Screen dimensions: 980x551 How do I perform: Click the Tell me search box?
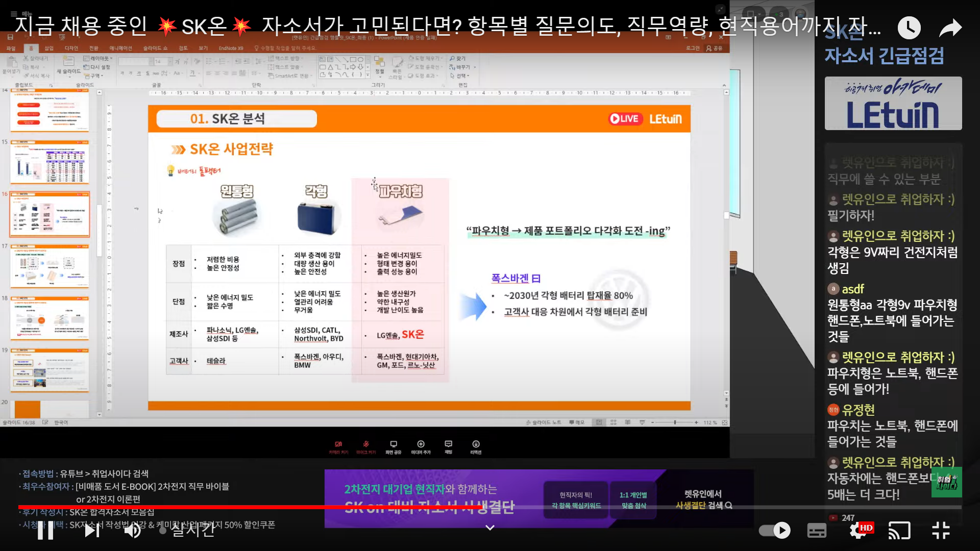(x=286, y=48)
